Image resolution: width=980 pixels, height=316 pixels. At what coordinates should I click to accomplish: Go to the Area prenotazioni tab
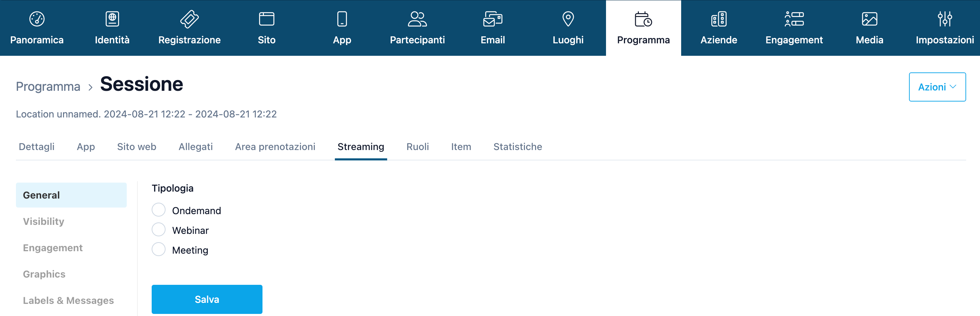[275, 147]
